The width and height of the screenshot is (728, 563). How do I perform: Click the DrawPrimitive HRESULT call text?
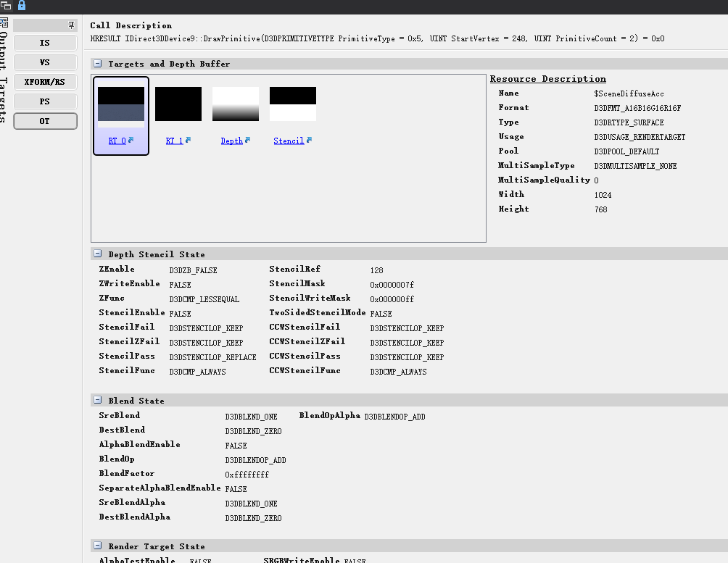377,38
